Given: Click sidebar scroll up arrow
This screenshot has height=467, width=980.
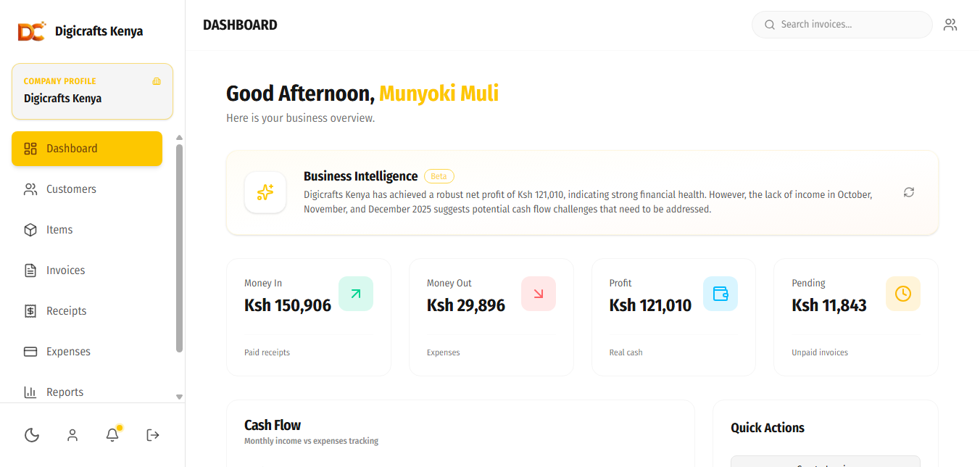Looking at the screenshot, I should (180, 138).
